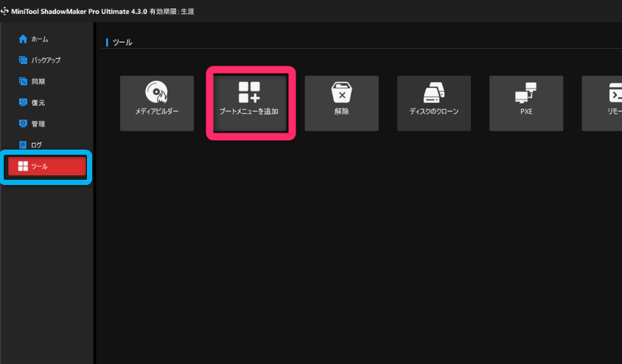622x364 pixels.
Task: Click the ツール section heading
Action: [x=122, y=43]
